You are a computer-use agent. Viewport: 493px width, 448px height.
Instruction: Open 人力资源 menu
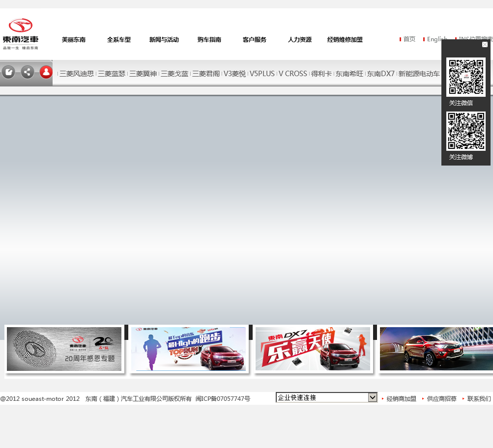pyautogui.click(x=300, y=40)
